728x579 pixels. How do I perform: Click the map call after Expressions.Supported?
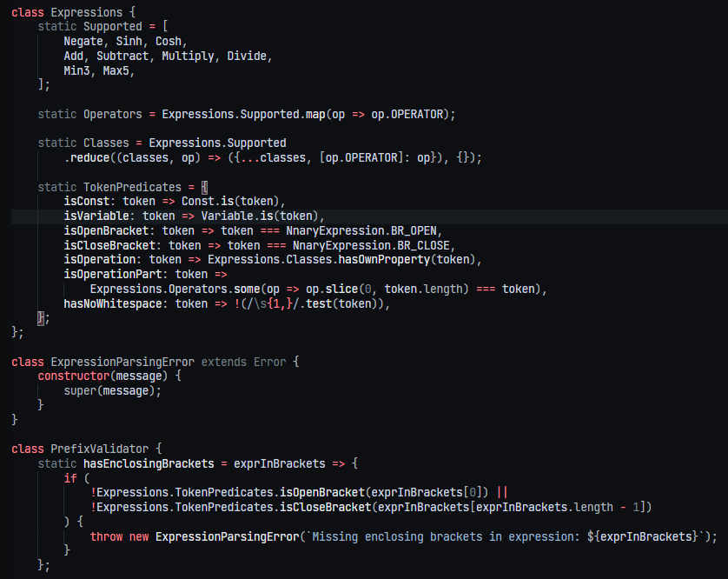[x=315, y=114]
